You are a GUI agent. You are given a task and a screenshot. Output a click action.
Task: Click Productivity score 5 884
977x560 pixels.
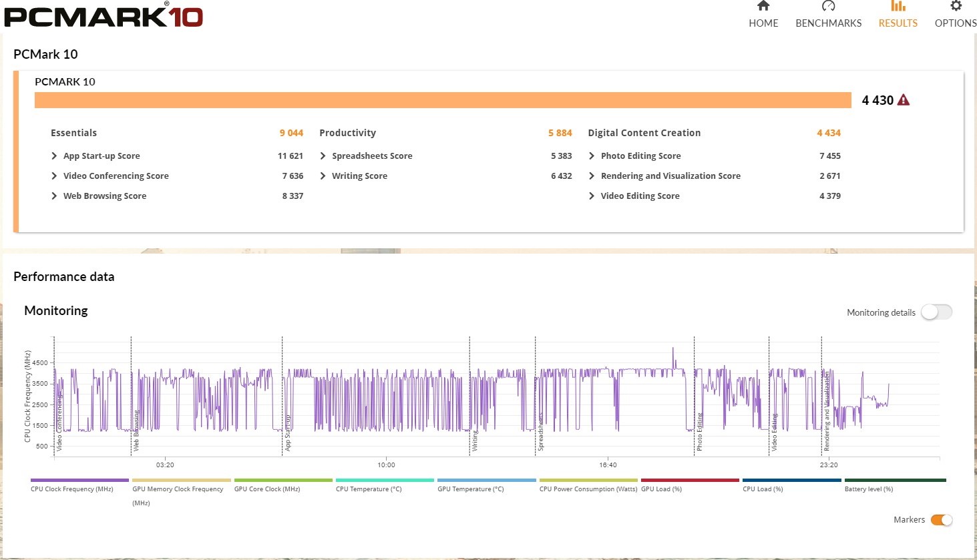point(560,133)
